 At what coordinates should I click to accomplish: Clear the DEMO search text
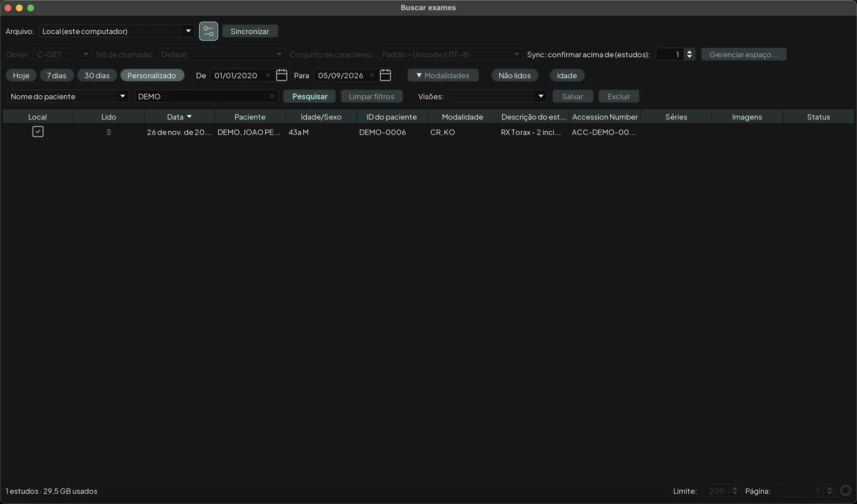tap(272, 96)
